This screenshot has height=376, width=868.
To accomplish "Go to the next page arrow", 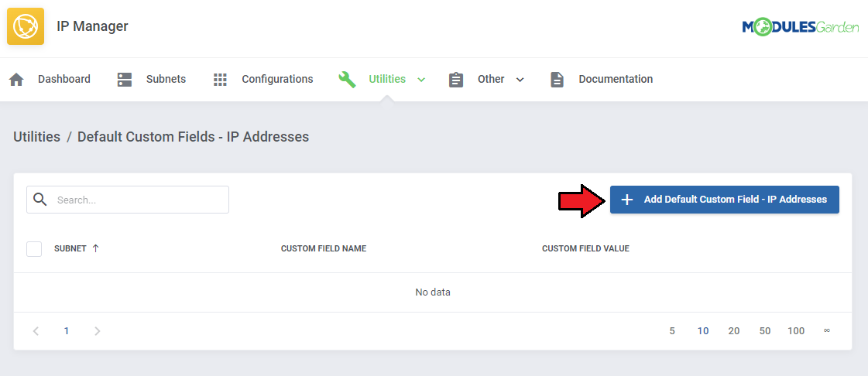I will pos(98,331).
